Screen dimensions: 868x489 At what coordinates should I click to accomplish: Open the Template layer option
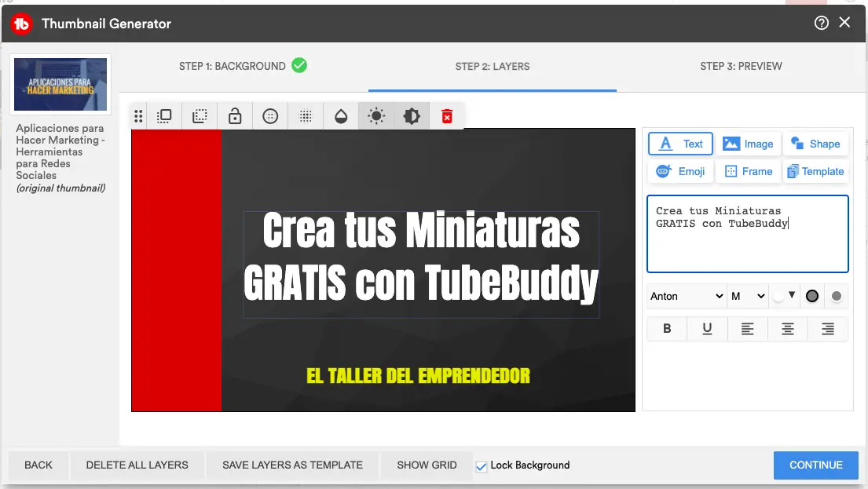click(x=816, y=171)
